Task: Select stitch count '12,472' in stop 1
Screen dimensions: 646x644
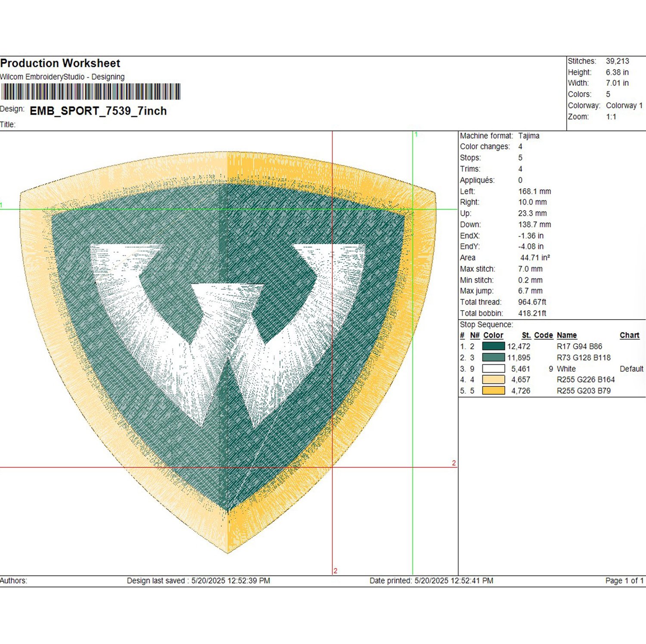Action: click(x=519, y=346)
